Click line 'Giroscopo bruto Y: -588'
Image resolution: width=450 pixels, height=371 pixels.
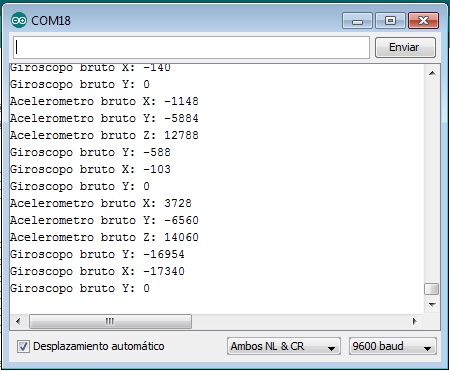[x=90, y=152]
